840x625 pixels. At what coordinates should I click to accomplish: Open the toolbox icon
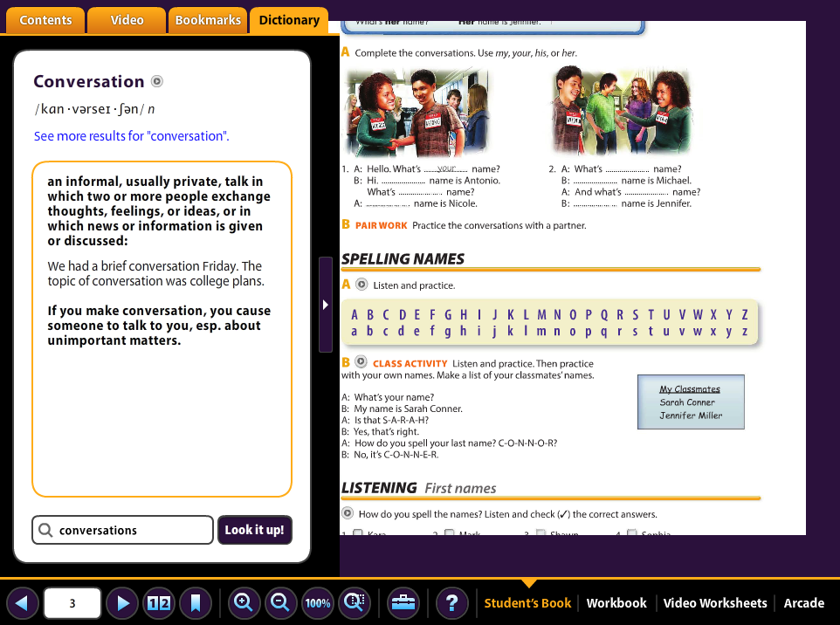click(403, 602)
